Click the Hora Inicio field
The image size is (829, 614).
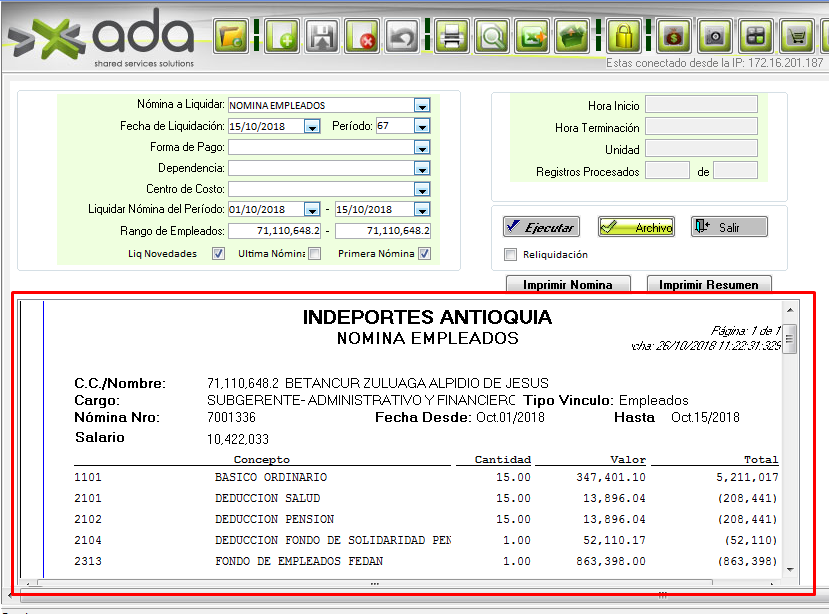701,105
